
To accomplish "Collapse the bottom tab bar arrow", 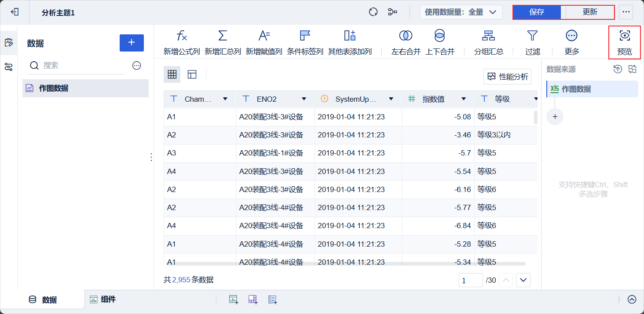I will tap(632, 299).
